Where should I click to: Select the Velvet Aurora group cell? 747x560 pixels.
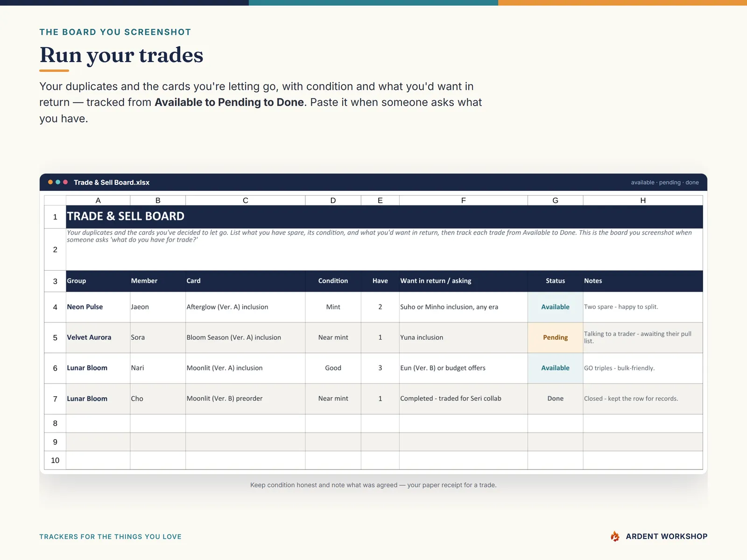98,337
